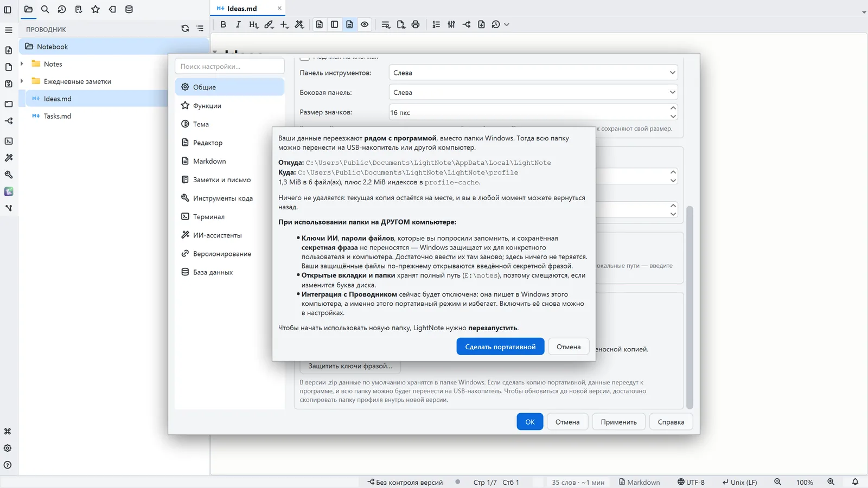Toggle the sidebar panel icon at the top left
868x488 pixels.
click(8, 10)
